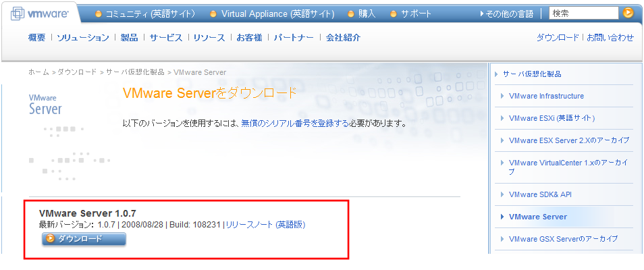Expand その他の言語 language selector

(509, 14)
